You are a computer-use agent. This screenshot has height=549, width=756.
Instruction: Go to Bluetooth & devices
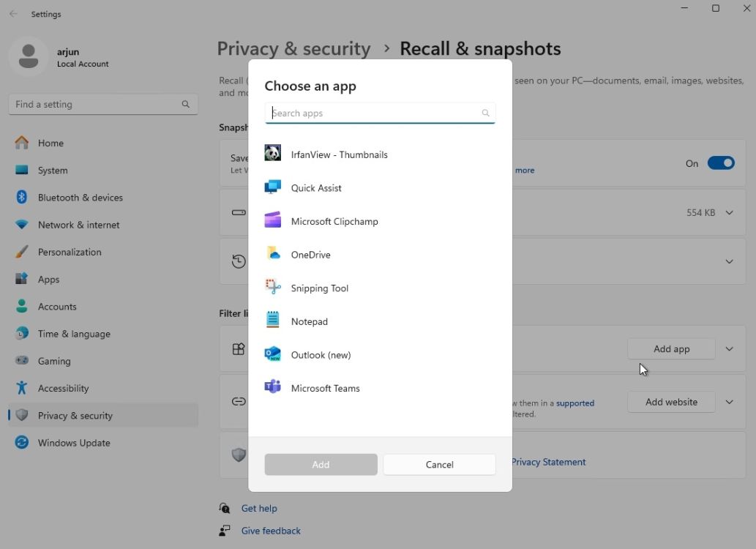(x=103, y=198)
